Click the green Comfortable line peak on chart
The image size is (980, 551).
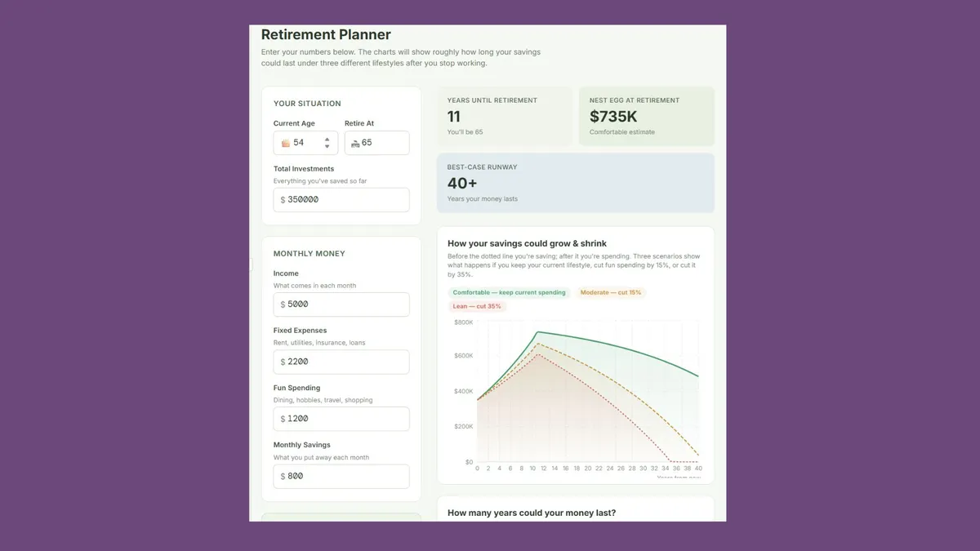tap(537, 331)
